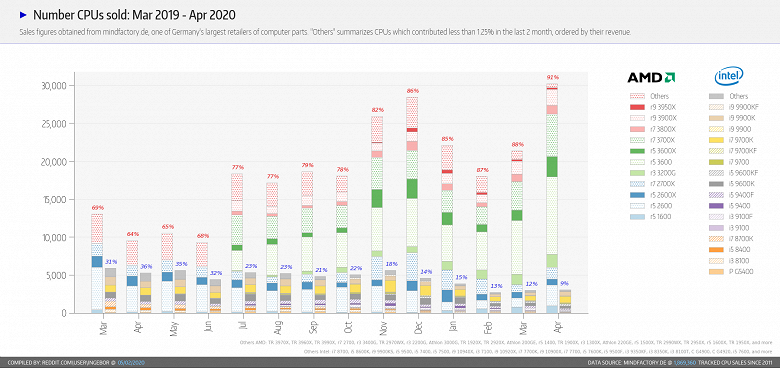Click the i5 9400 purple legend swatch
Screen dimensions: 780x368
click(x=716, y=205)
